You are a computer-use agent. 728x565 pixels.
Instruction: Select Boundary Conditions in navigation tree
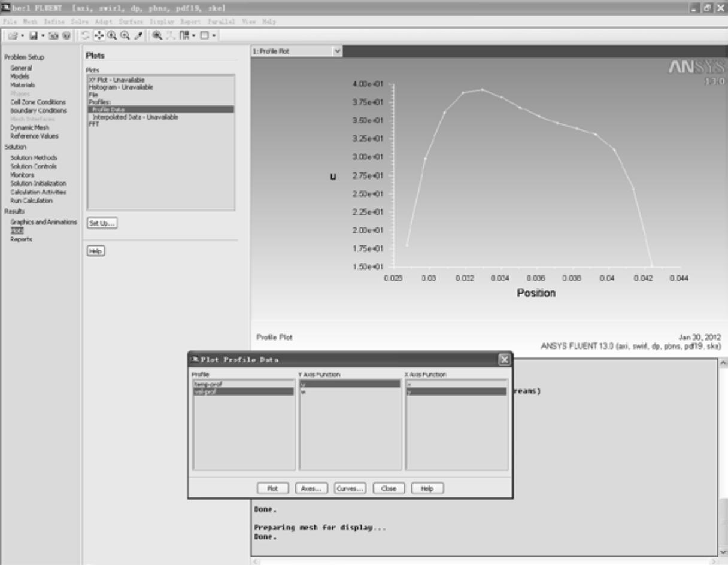pyautogui.click(x=38, y=111)
